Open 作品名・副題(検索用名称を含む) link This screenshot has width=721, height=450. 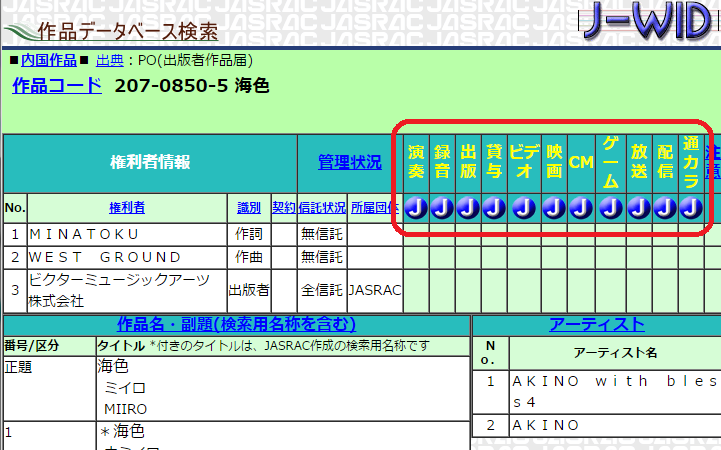tap(236, 325)
